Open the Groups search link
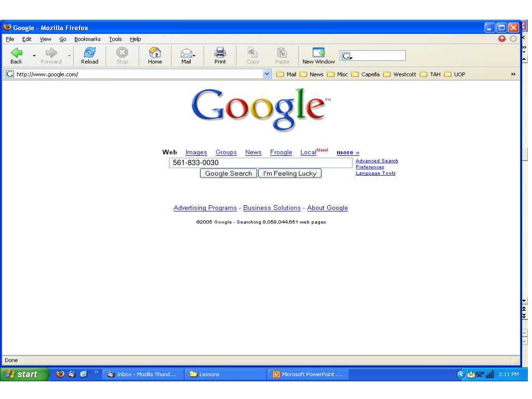Viewport: 532px width, 399px height. 227,152
